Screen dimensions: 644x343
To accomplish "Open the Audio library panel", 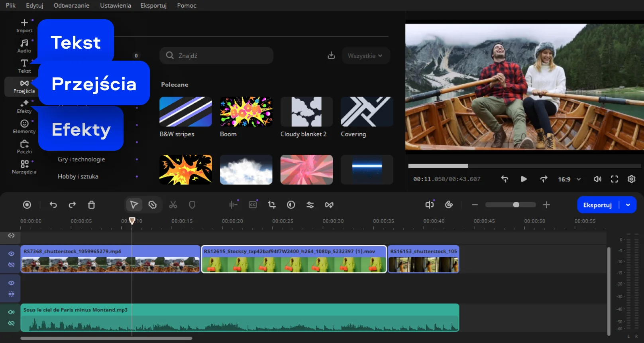I will pyautogui.click(x=24, y=45).
